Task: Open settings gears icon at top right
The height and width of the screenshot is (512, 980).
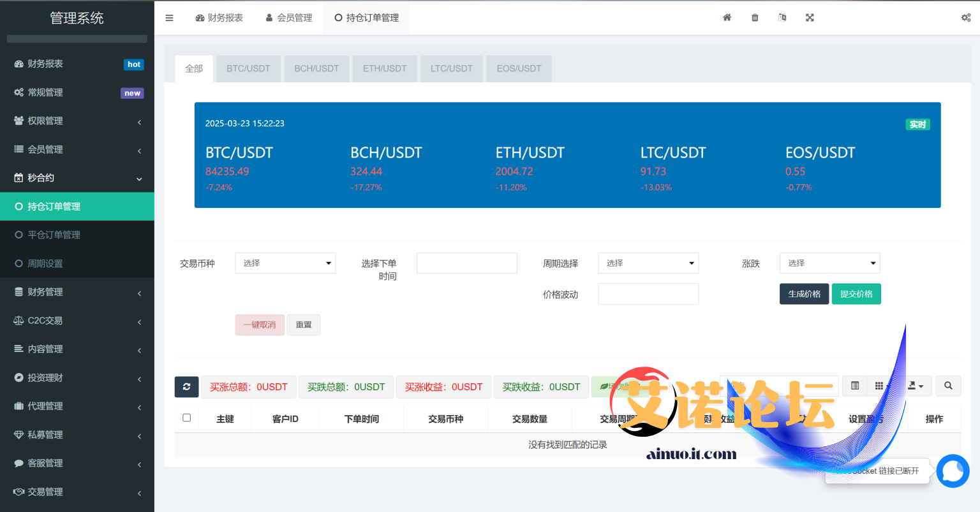Action: click(966, 18)
